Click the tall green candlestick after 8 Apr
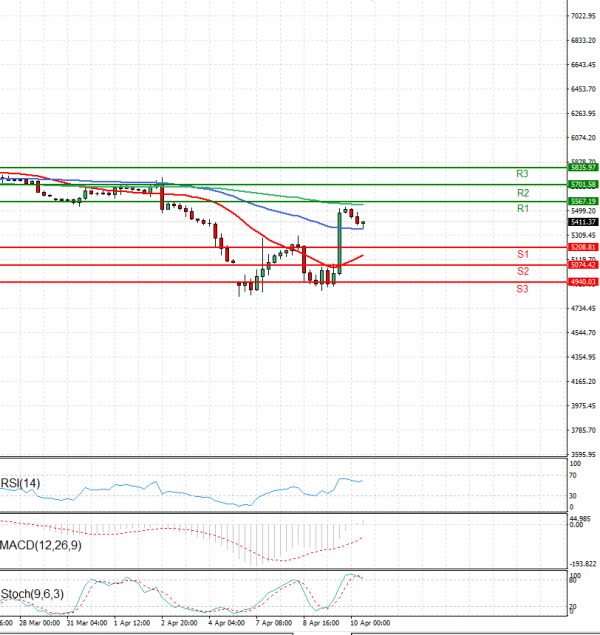The image size is (600, 635). click(x=339, y=242)
